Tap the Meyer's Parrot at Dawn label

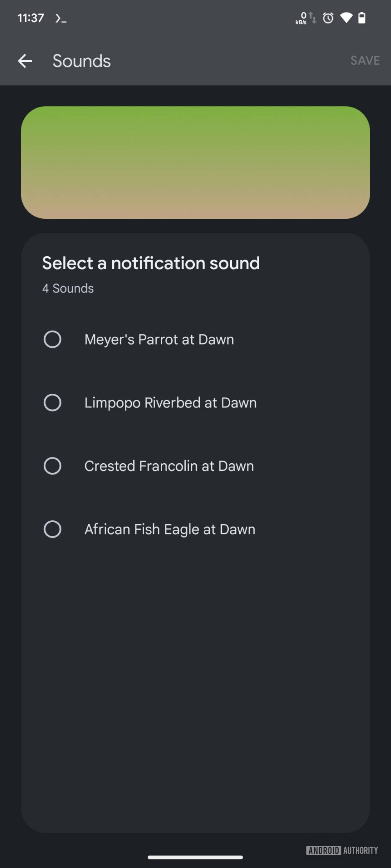[x=159, y=339]
